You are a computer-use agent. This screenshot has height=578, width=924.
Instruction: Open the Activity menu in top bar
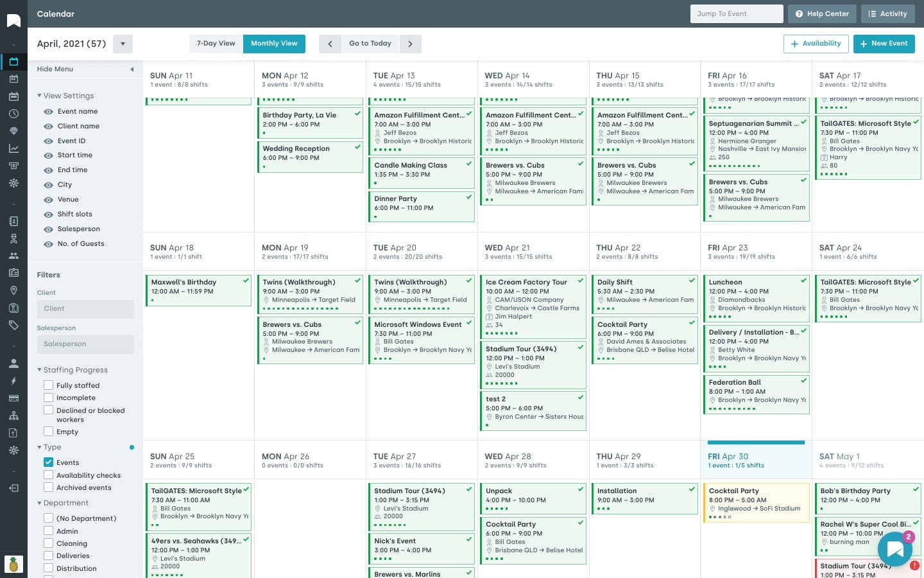[x=888, y=13]
